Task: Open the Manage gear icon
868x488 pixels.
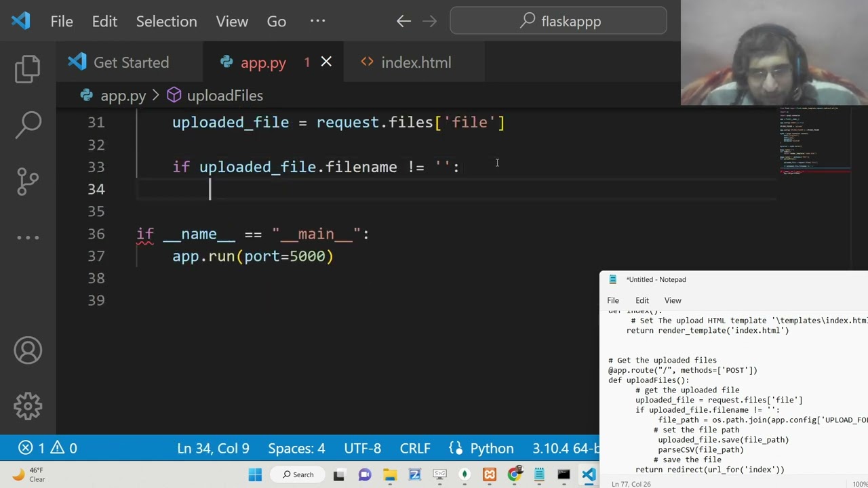Action: pyautogui.click(x=28, y=406)
